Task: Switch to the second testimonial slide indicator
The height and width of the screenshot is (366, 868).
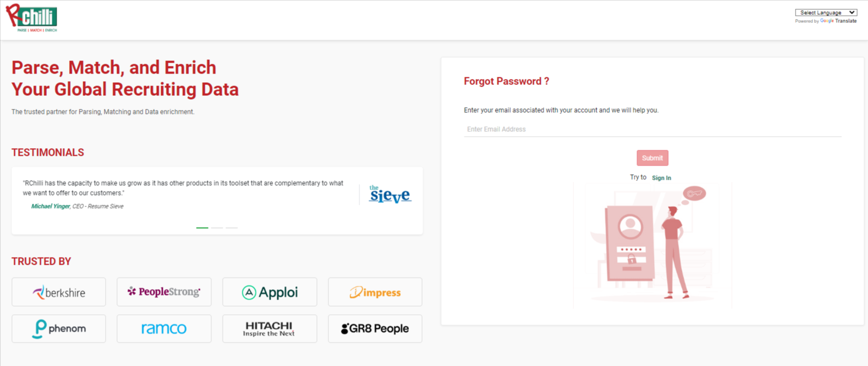Action: point(217,228)
